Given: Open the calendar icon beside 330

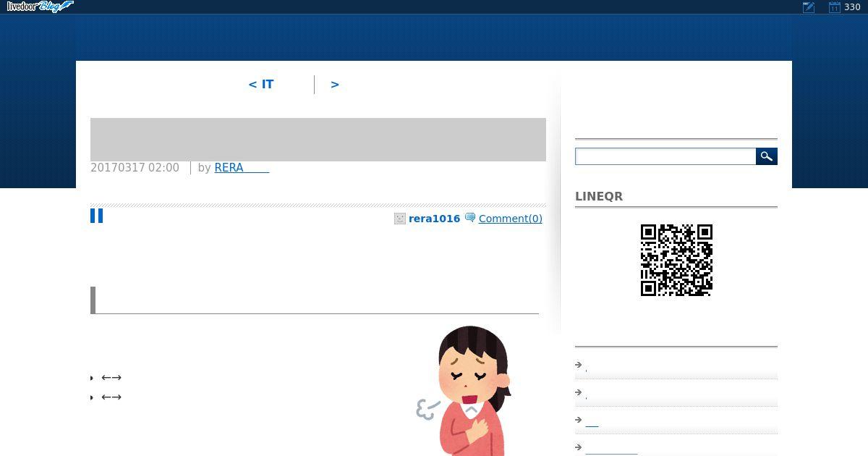Looking at the screenshot, I should click(834, 7).
